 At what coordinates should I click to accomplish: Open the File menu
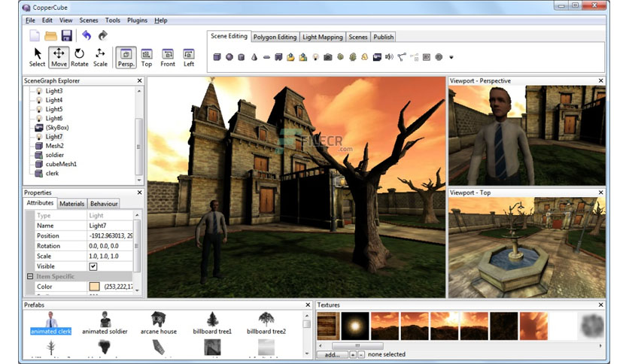[x=30, y=20]
